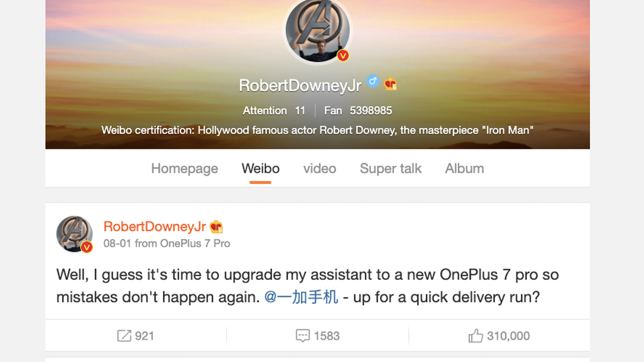
Task: View the Fan 5398985 followers list
Action: (x=358, y=110)
